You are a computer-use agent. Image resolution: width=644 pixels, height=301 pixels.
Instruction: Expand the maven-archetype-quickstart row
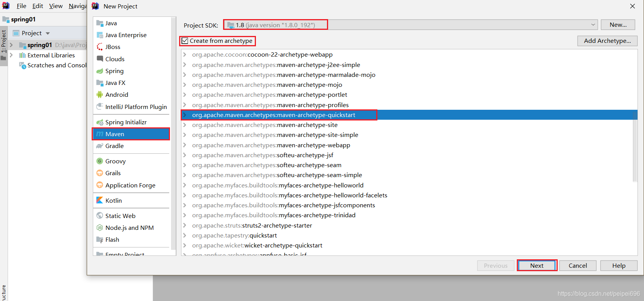coord(185,115)
